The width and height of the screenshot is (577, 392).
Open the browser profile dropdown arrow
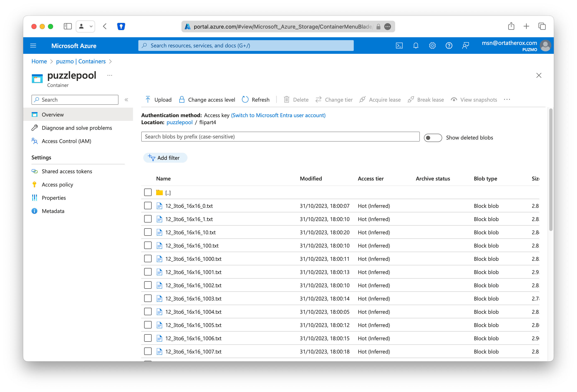click(x=91, y=26)
